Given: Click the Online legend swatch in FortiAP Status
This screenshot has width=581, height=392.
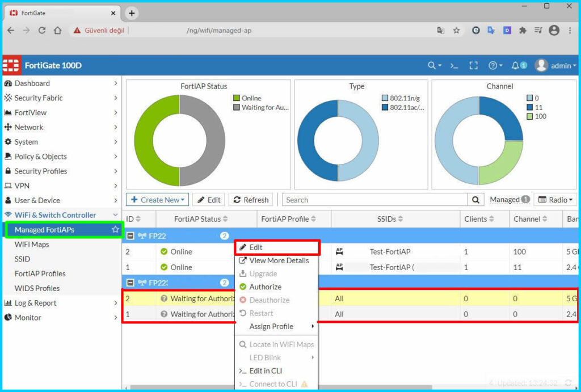Looking at the screenshot, I should (237, 98).
